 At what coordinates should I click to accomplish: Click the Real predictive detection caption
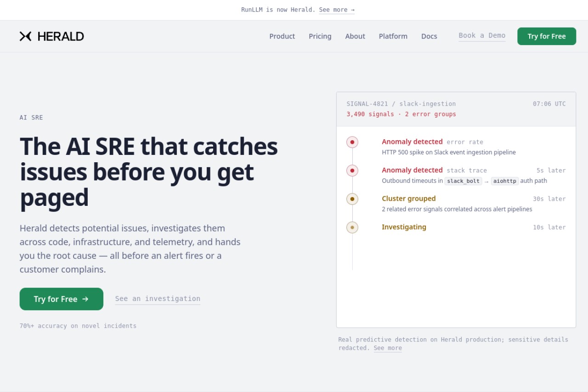453,344
